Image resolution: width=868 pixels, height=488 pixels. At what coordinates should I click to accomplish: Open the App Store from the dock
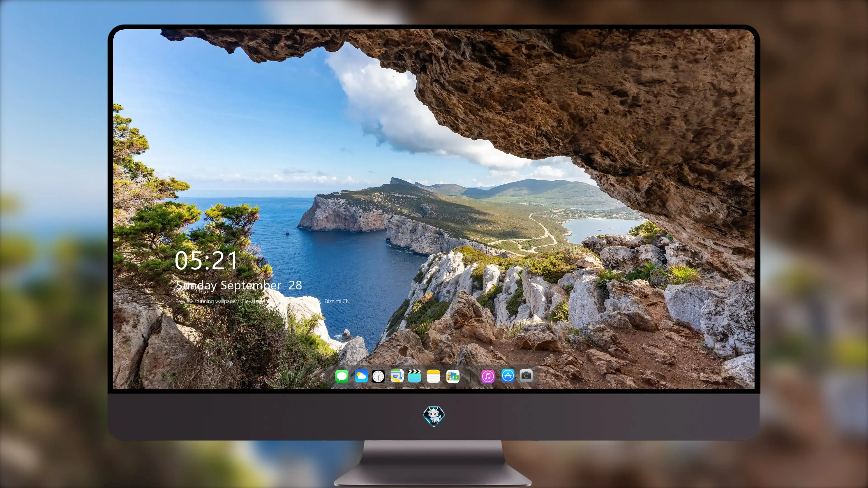point(508,375)
